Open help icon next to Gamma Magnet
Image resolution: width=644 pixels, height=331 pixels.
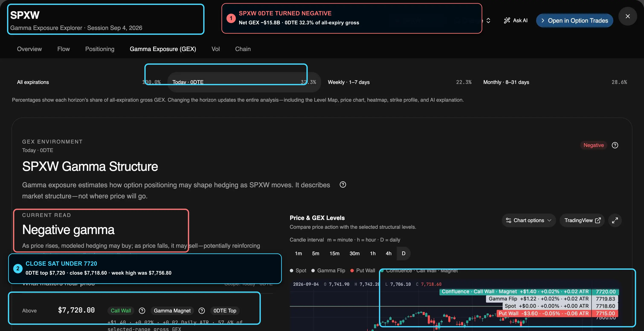202,310
